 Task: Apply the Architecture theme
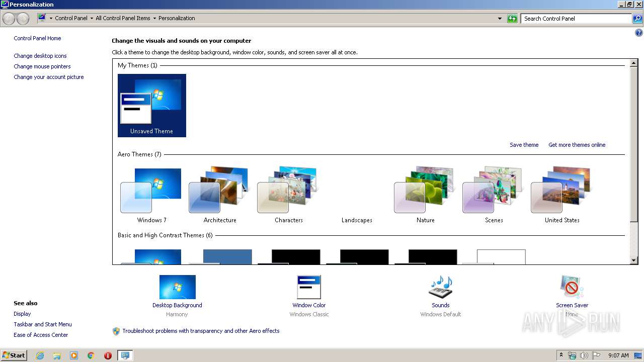[220, 196]
